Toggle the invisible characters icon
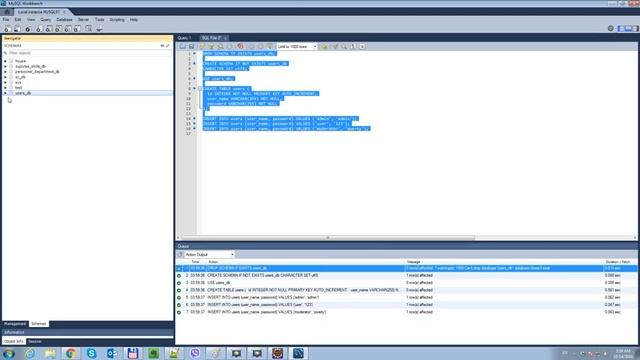This screenshot has width=640, height=360. [353, 47]
